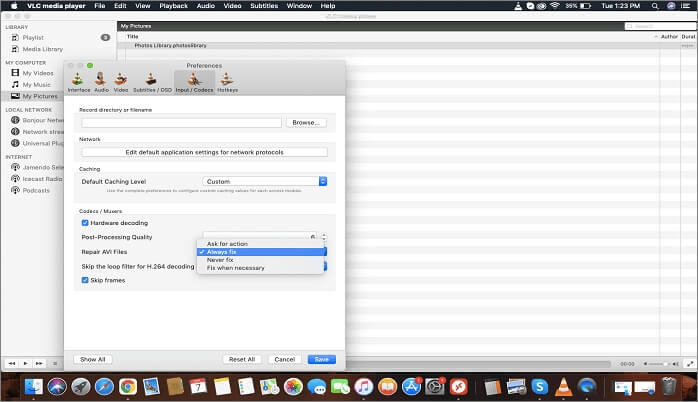Open Subtitles / OSD preferences icon
The image size is (698, 402).
(151, 80)
